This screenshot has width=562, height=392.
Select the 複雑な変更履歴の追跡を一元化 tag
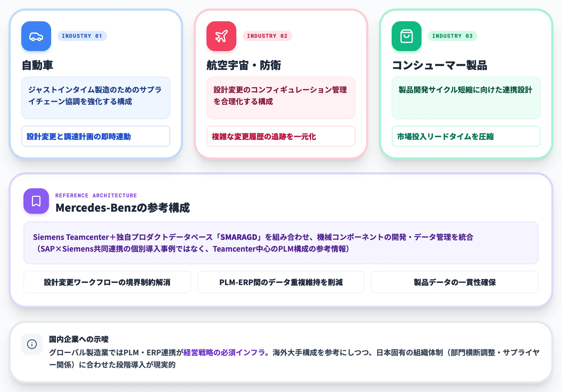pos(281,136)
